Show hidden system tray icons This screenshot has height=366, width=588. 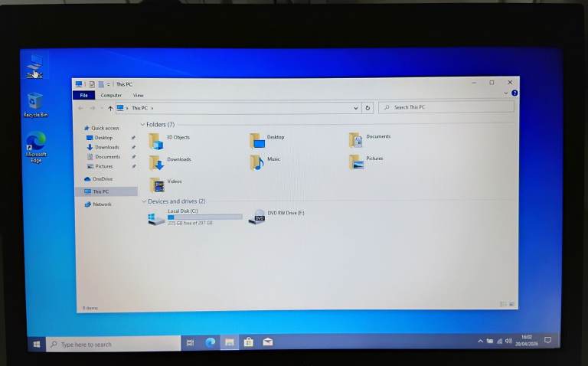[480, 341]
